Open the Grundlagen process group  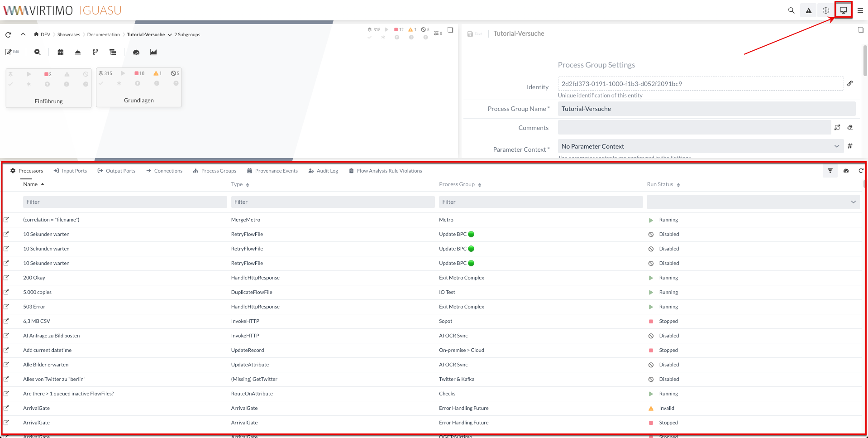pyautogui.click(x=138, y=100)
